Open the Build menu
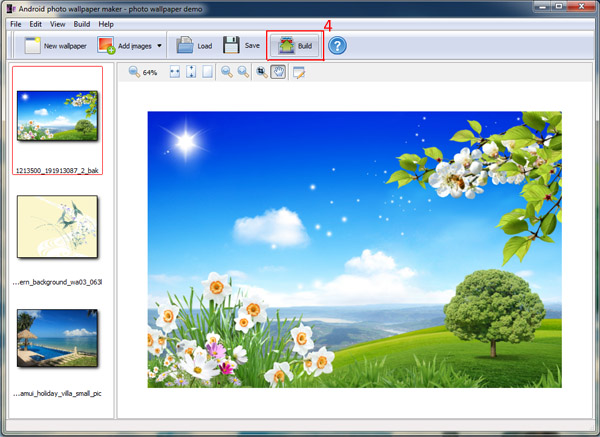The image size is (600, 437). click(x=82, y=24)
